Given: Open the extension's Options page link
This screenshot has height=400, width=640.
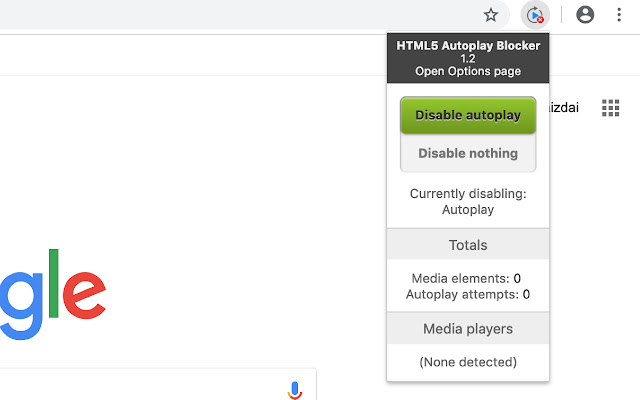Looking at the screenshot, I should 468,72.
